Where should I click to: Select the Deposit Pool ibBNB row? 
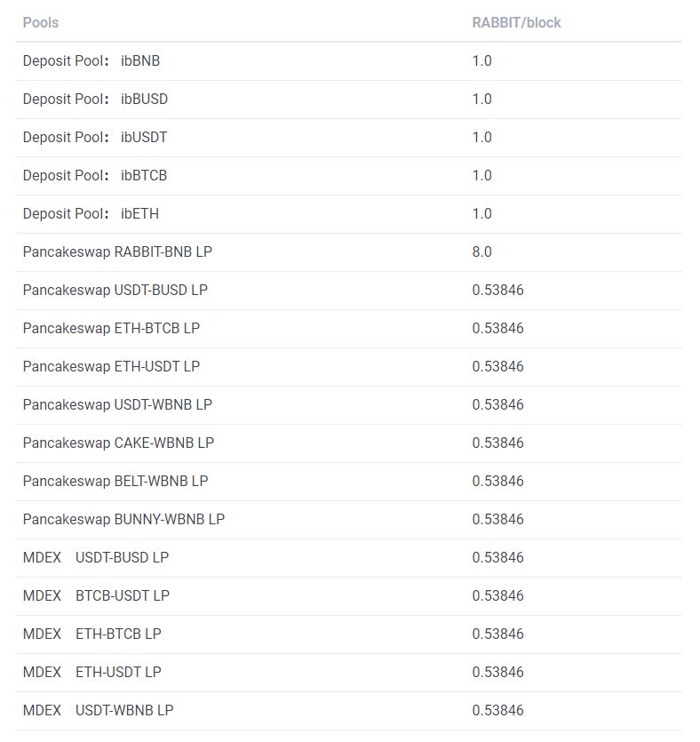(349, 61)
